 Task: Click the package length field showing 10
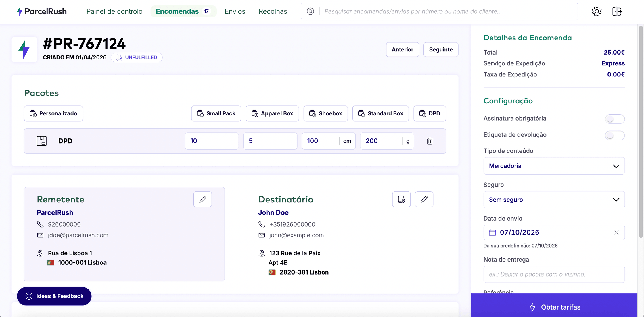[212, 141]
